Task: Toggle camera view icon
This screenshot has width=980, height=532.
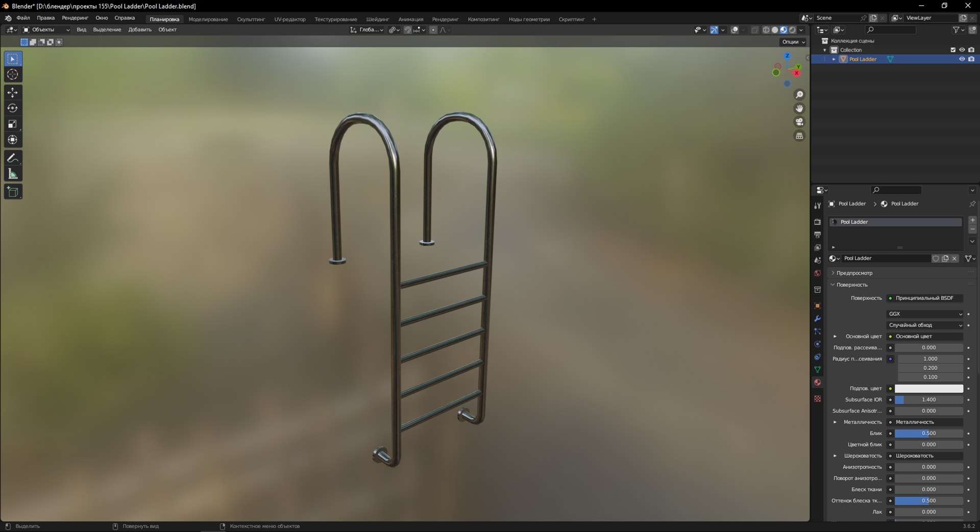Action: (x=799, y=122)
